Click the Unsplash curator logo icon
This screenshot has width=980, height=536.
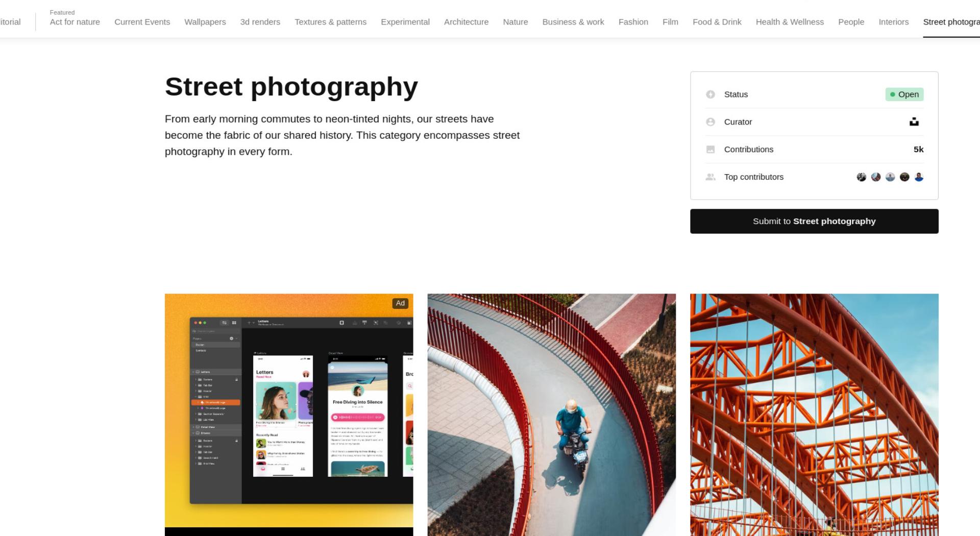pos(914,121)
